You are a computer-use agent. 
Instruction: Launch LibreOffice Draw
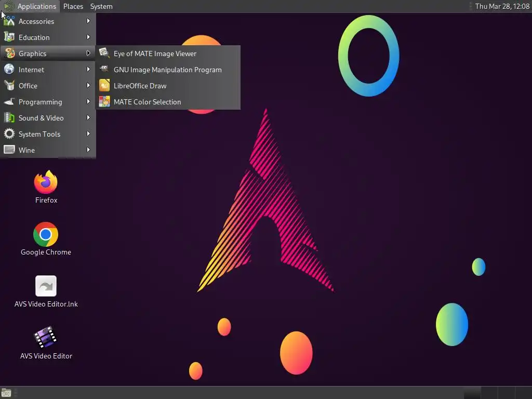tap(168, 86)
